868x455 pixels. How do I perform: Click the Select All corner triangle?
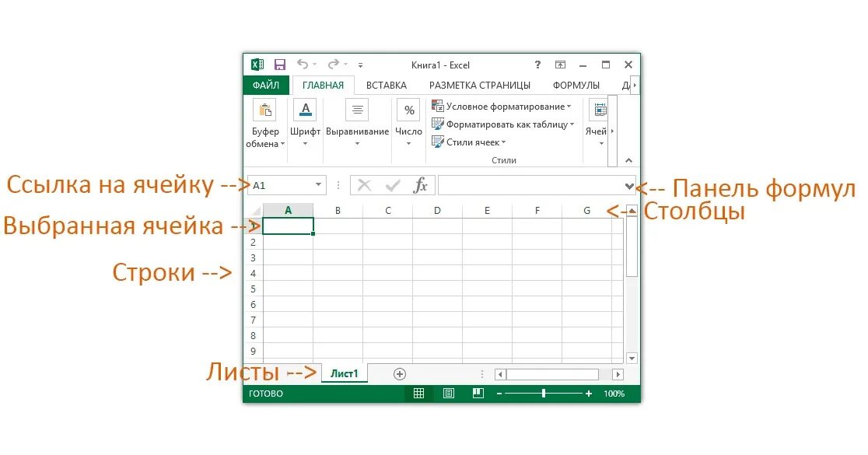pyautogui.click(x=255, y=211)
